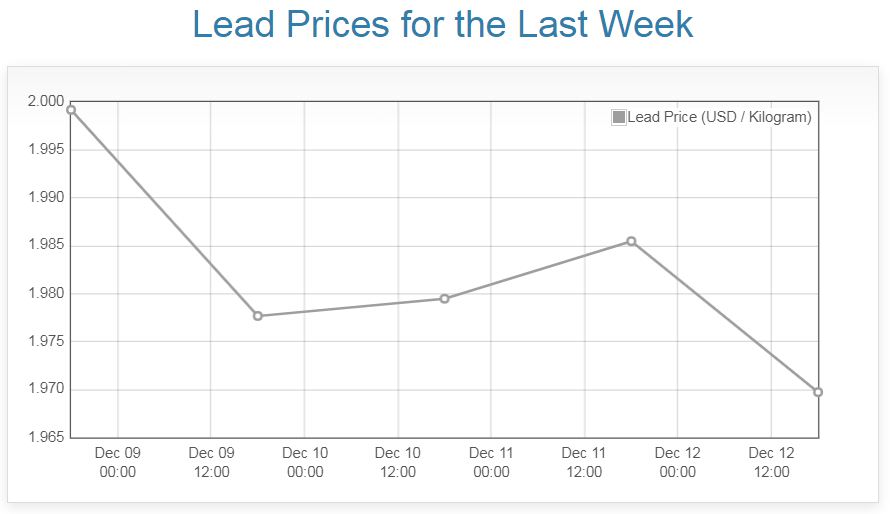
Task: Click the 'Dec 09 12:00' x-axis label
Action: (211, 462)
